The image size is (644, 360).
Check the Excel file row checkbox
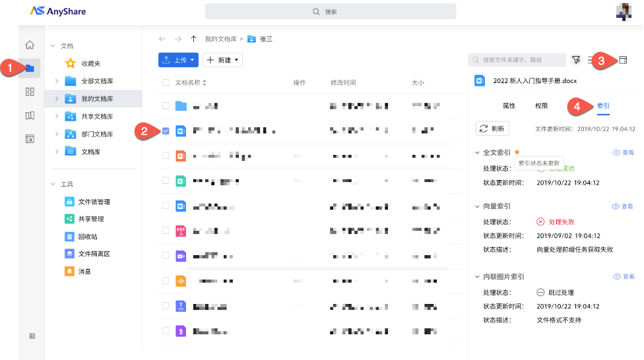coord(166,181)
